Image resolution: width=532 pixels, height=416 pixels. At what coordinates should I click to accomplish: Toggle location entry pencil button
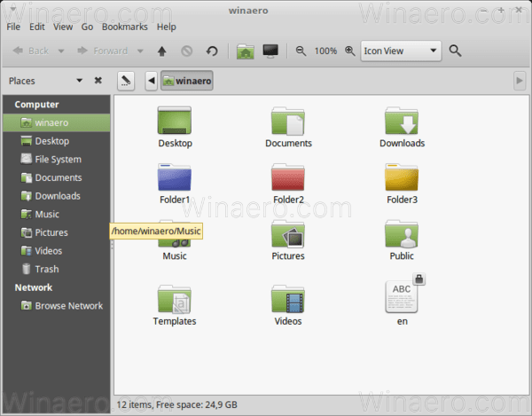[126, 81]
